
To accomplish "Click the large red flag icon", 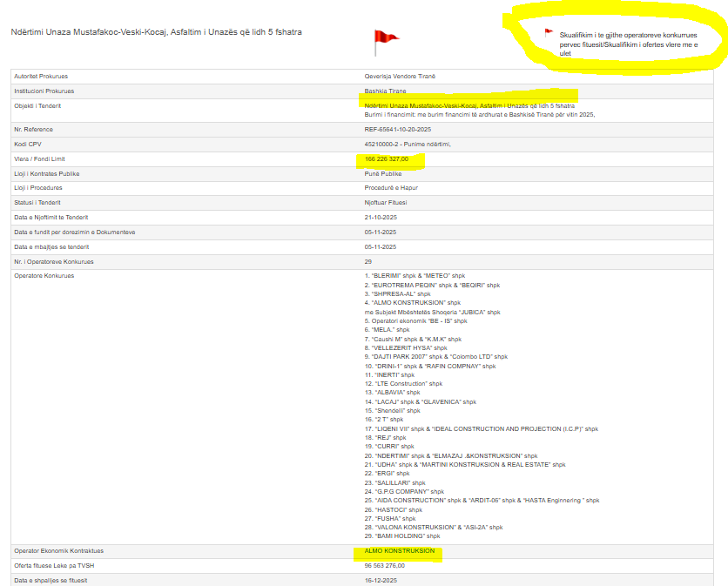I will tap(385, 38).
